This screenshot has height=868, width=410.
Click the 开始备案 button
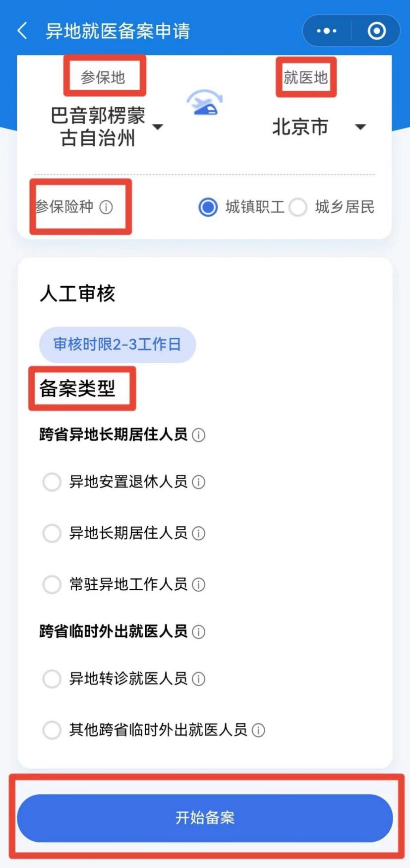[x=205, y=818]
